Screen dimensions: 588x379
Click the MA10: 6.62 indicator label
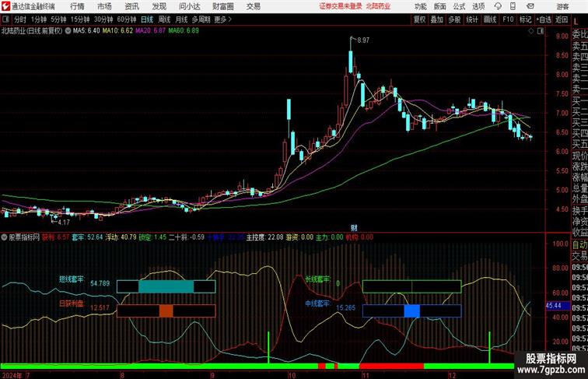[117, 31]
